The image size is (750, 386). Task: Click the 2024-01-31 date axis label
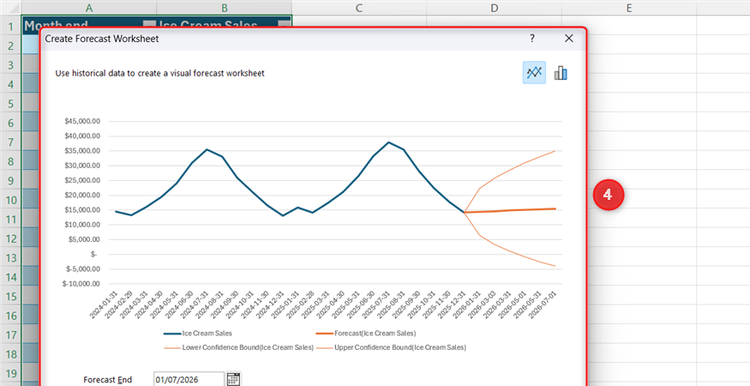tap(104, 304)
